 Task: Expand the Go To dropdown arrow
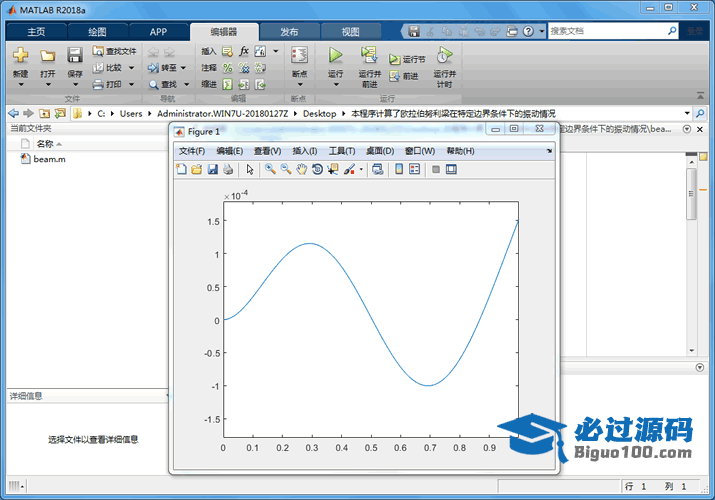click(183, 68)
